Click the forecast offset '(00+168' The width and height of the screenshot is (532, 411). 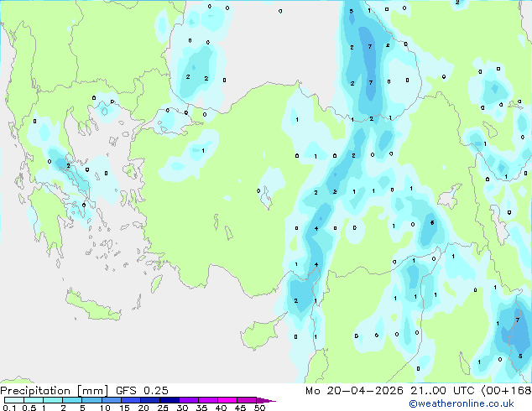click(506, 391)
